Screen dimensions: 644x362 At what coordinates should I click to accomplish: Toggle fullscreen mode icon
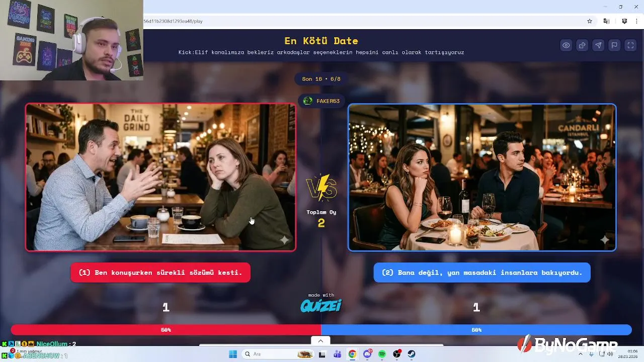630,45
